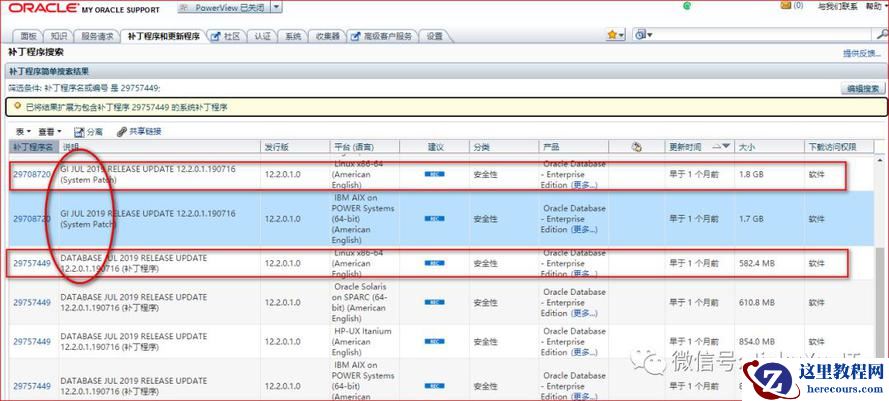Switch to the 服务请求 tab

point(98,36)
